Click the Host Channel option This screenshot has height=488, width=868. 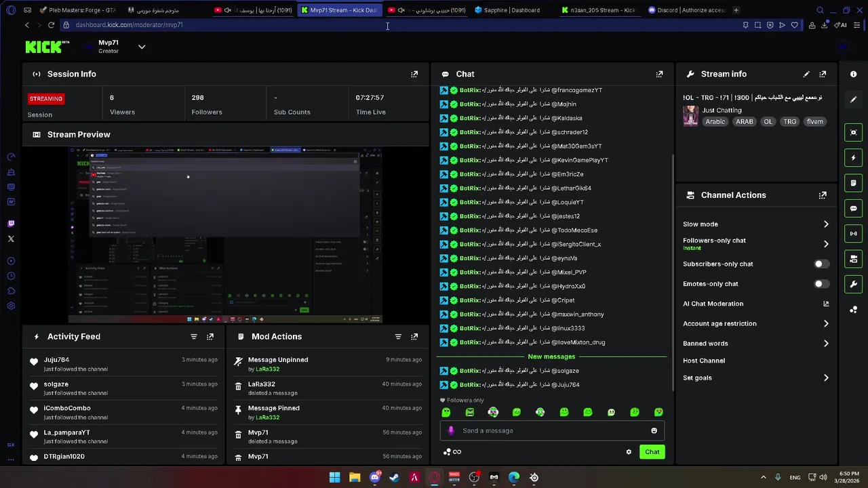[x=704, y=361]
